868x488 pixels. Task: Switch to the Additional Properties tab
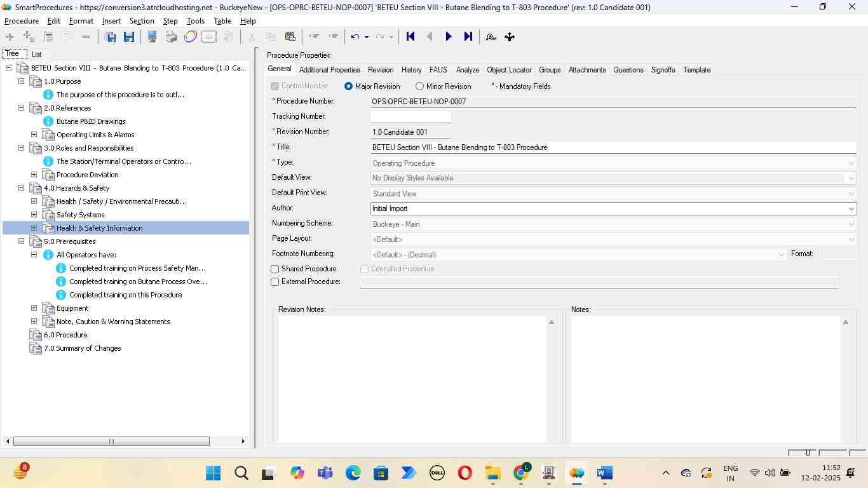(329, 70)
